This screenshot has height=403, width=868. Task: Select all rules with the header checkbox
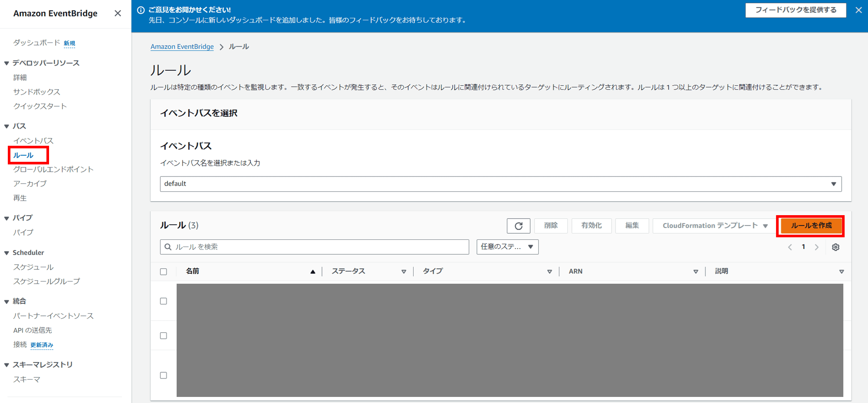click(164, 272)
